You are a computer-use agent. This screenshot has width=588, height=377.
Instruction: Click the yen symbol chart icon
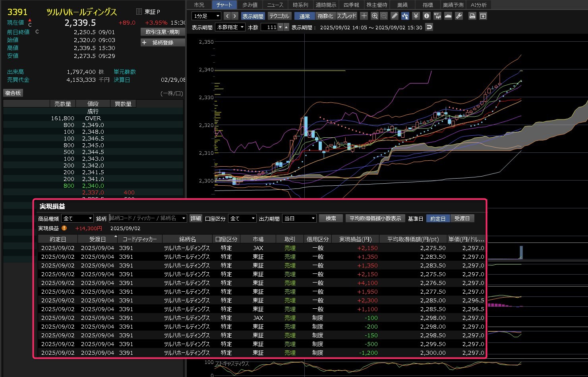416,16
